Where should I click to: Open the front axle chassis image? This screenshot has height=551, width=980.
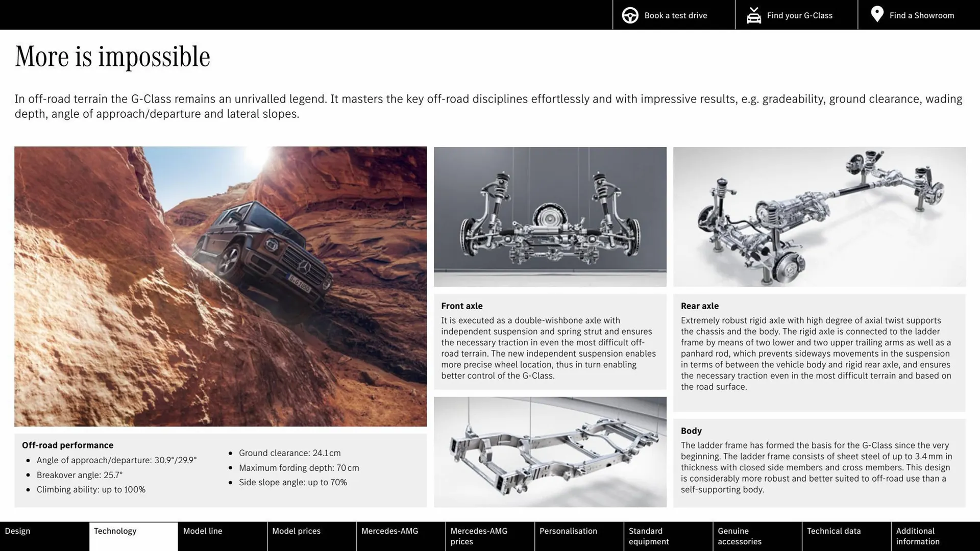[550, 216]
